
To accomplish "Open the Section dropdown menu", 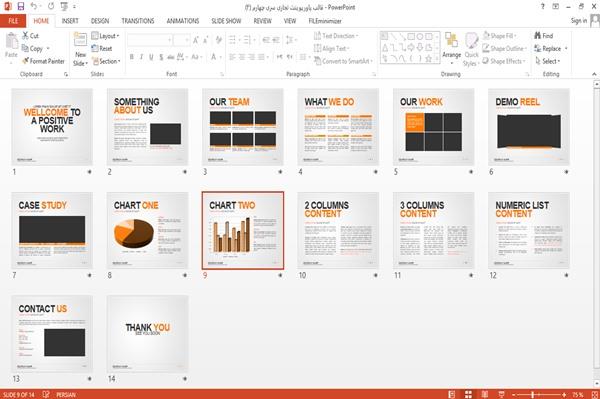I will 106,61.
